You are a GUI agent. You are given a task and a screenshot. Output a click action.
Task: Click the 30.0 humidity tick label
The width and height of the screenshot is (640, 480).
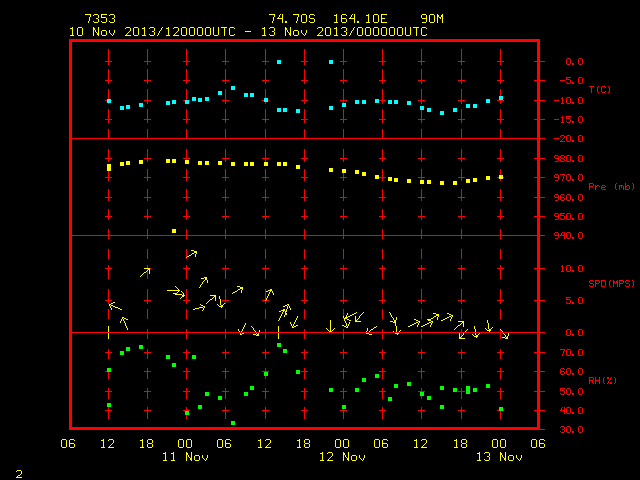(571, 429)
